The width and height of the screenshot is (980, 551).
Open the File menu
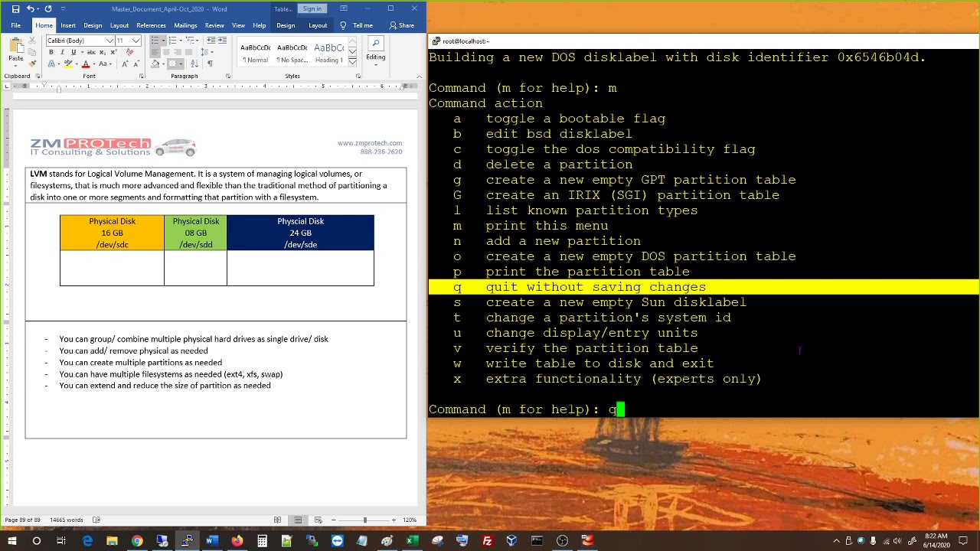pos(15,25)
